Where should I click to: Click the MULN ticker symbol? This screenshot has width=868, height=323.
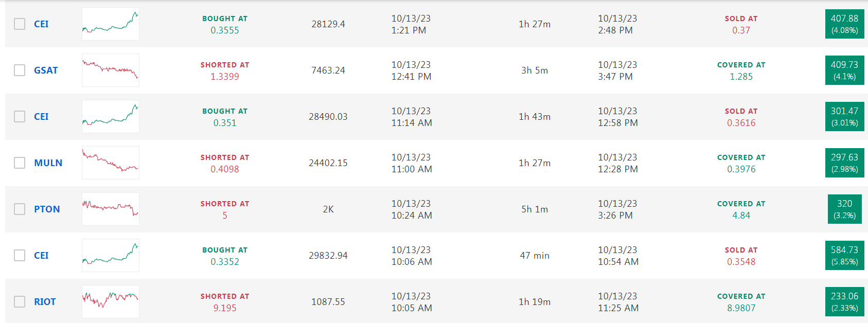[x=48, y=163]
